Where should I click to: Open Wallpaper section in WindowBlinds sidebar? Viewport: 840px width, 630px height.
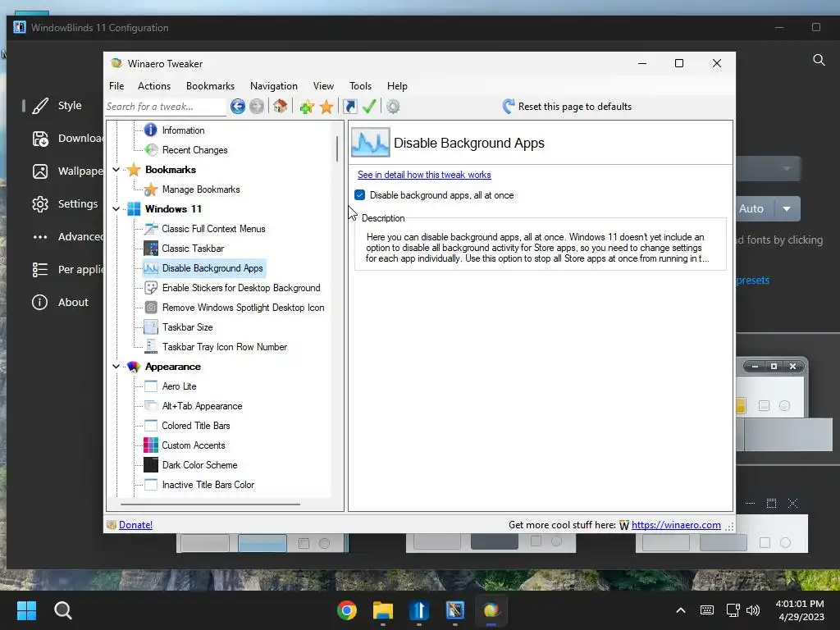(x=67, y=171)
